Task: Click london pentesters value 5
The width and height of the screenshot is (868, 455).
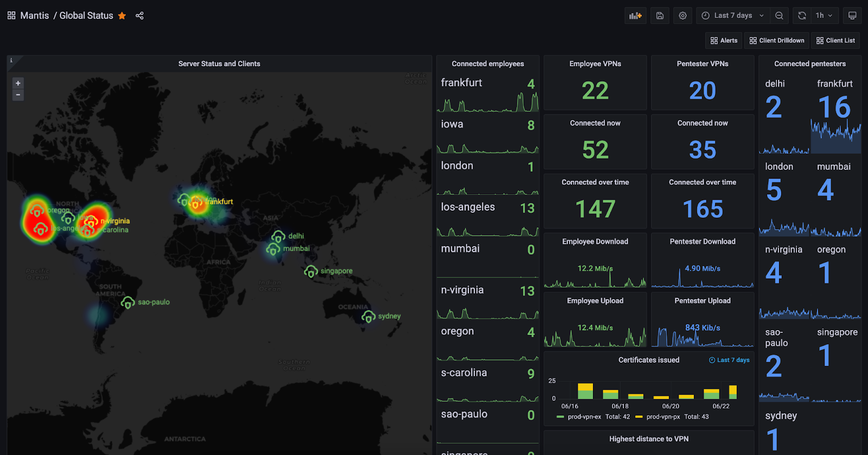Action: pos(774,191)
